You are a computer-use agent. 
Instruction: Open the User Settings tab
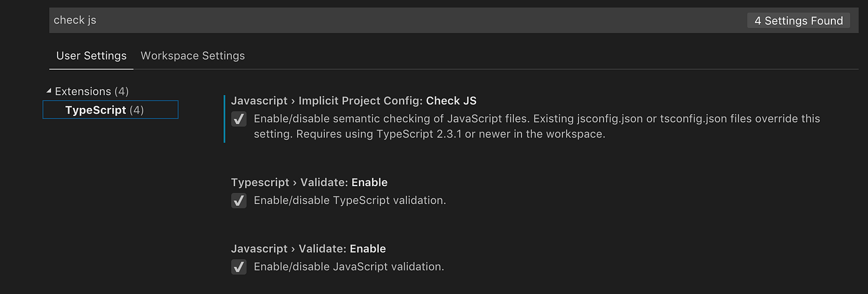coord(91,56)
